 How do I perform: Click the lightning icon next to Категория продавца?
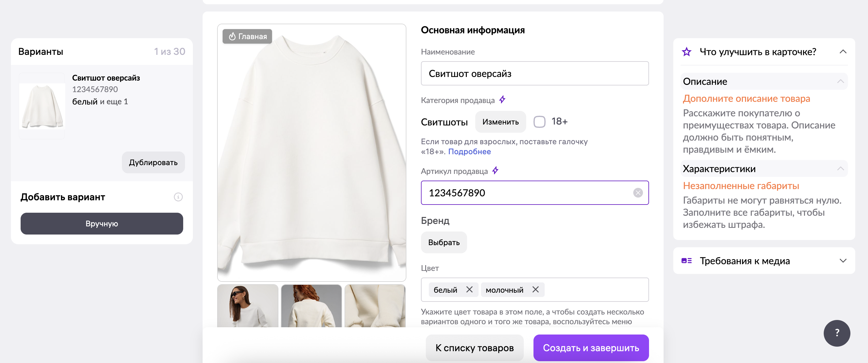click(x=502, y=100)
